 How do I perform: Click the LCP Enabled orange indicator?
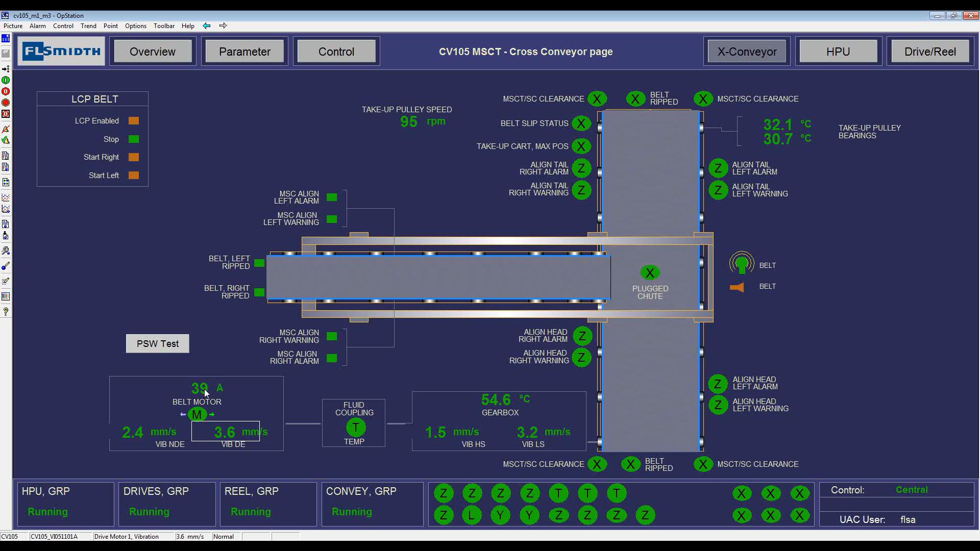pos(134,121)
